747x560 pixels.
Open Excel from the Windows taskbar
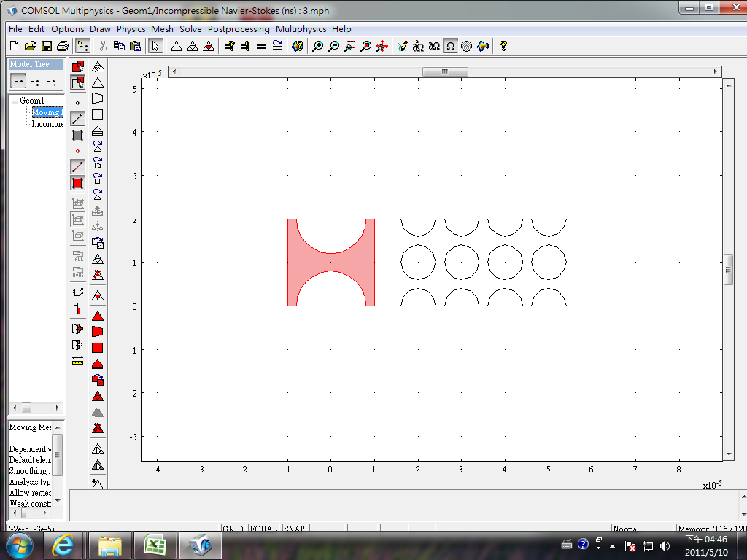155,545
